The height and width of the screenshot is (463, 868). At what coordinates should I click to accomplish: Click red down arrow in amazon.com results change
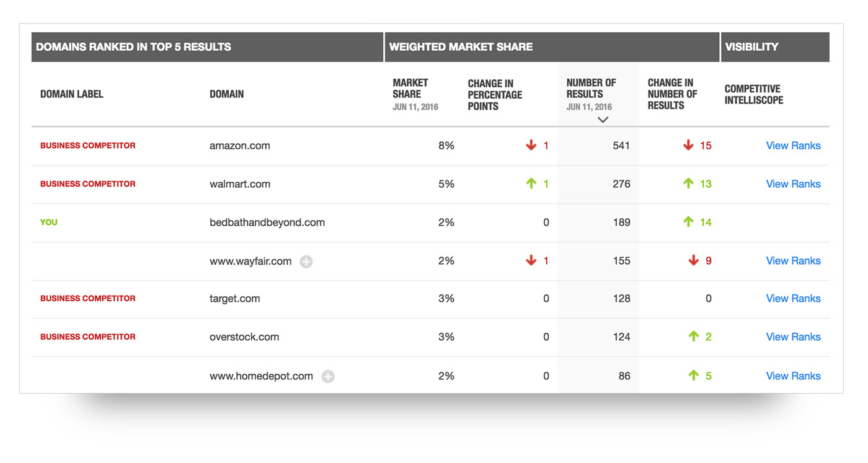[688, 146]
